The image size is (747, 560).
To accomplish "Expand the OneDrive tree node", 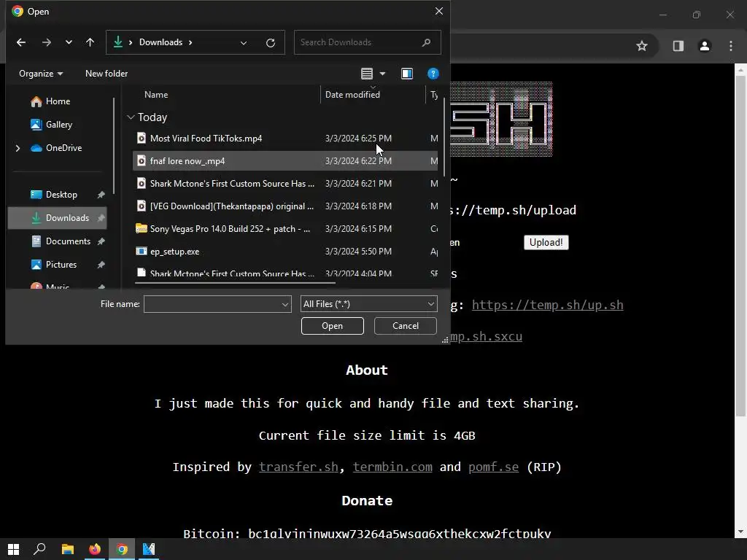I will (18, 148).
